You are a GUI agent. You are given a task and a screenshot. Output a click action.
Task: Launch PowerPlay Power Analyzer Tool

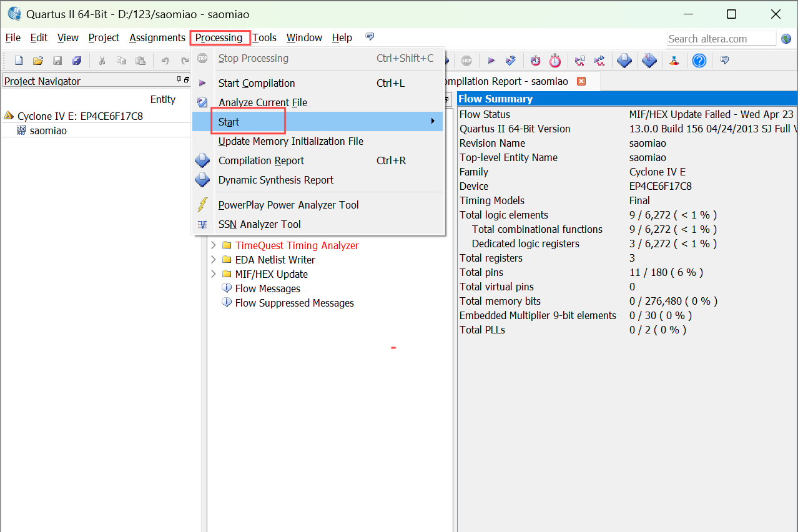(x=317, y=205)
